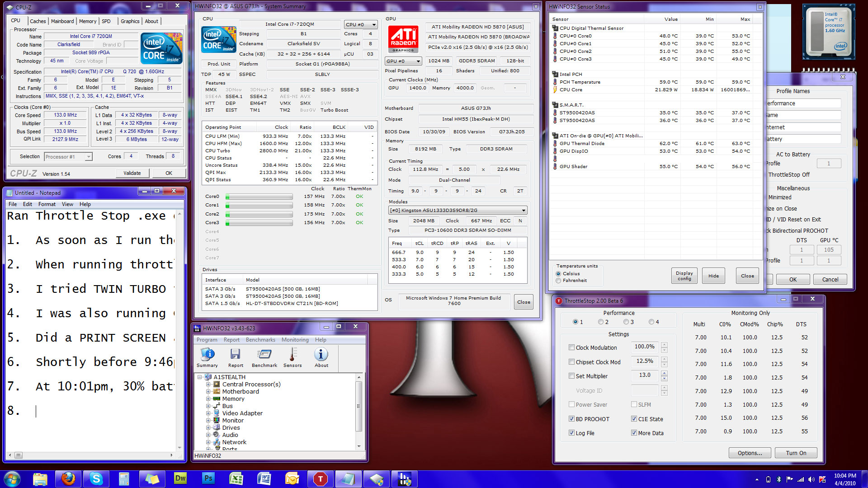
Task: Open Sensors via the thermometer icon
Action: (x=292, y=357)
